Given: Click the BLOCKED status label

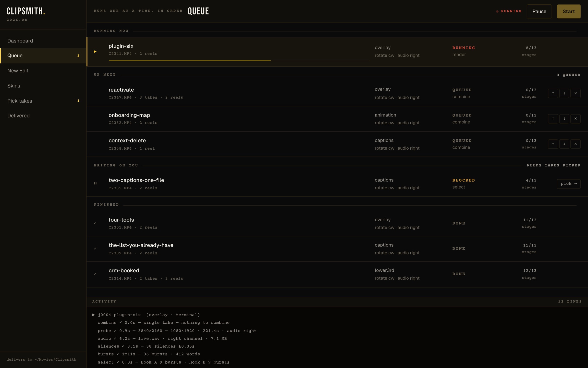Looking at the screenshot, I should point(464,180).
